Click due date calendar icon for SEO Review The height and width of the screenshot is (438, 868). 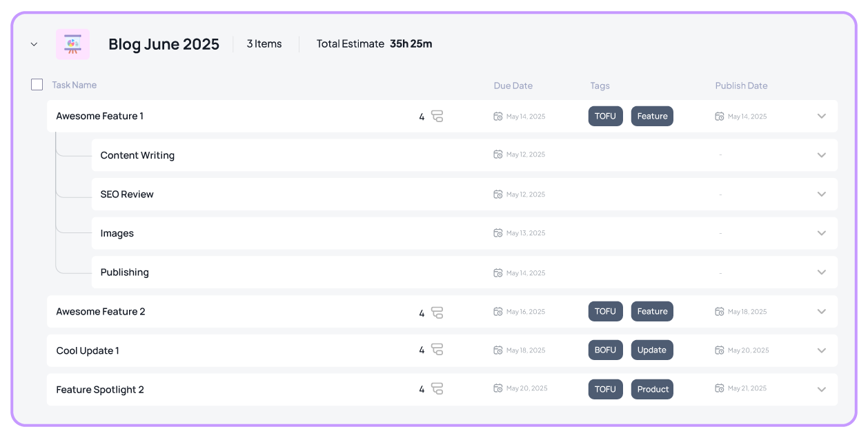[x=498, y=194]
